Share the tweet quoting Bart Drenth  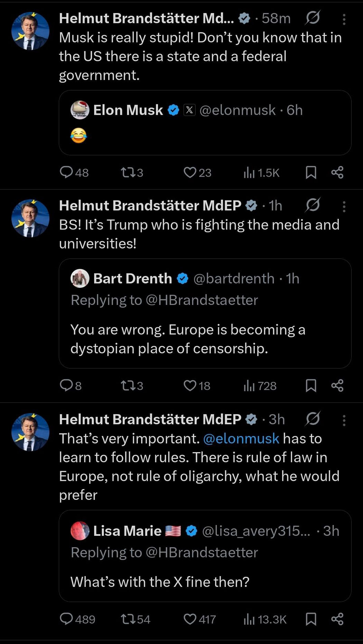tap(337, 385)
